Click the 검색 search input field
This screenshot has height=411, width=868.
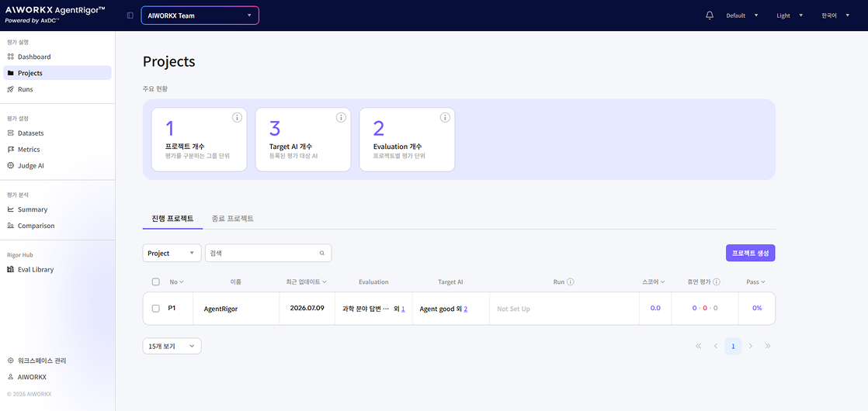pos(268,254)
